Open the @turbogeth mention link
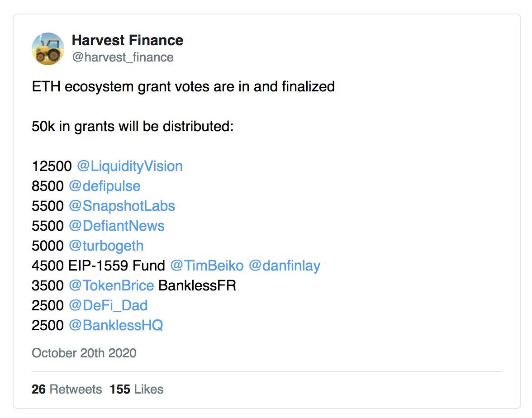Viewport: 532px width, 418px height. 106,246
